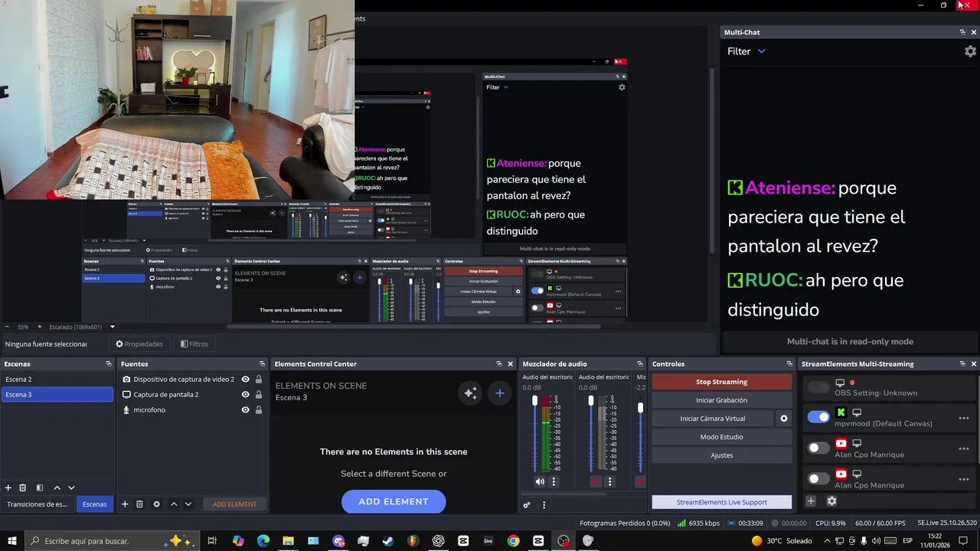Select the Escena 2 scene
The width and height of the screenshot is (980, 551).
57,379
